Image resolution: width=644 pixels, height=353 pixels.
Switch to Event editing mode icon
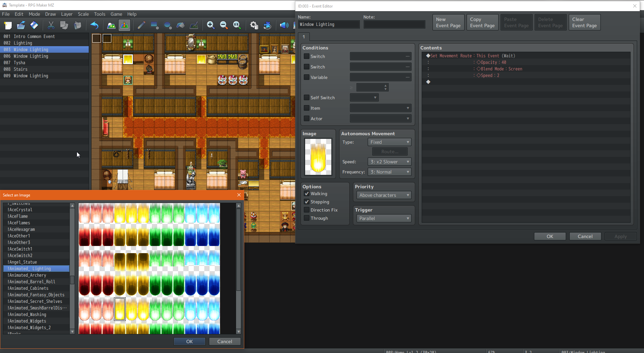tap(124, 25)
